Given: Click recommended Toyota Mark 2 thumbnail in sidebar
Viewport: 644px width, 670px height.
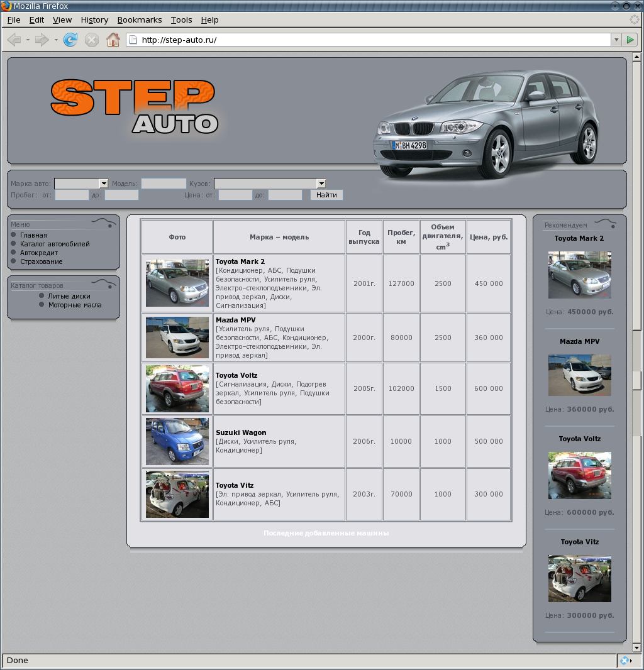Looking at the screenshot, I should (579, 275).
